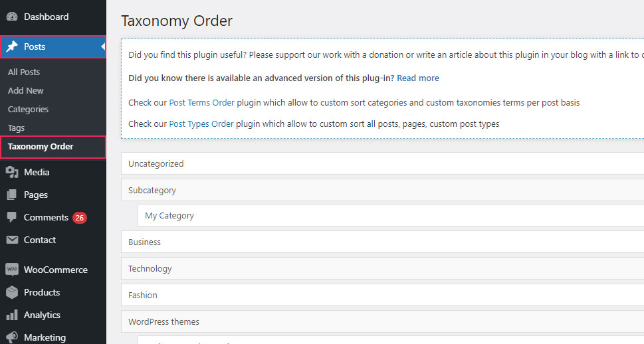Screen dimensions: 644x344
Task: Select Taxonomy Order in sidebar
Action: tap(41, 146)
